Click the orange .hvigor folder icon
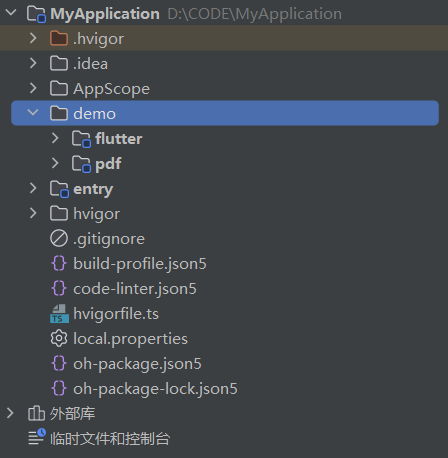Image resolution: width=448 pixels, height=458 pixels. tap(59, 38)
